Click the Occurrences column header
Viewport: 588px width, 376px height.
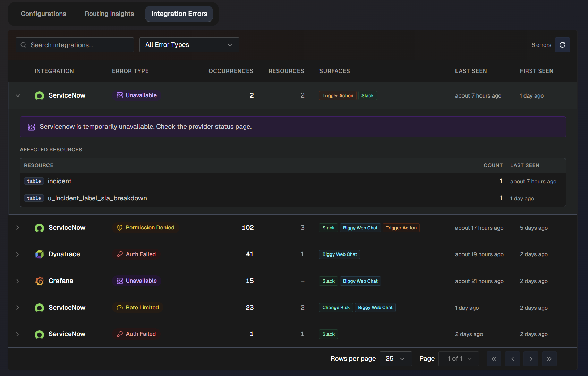(x=231, y=71)
